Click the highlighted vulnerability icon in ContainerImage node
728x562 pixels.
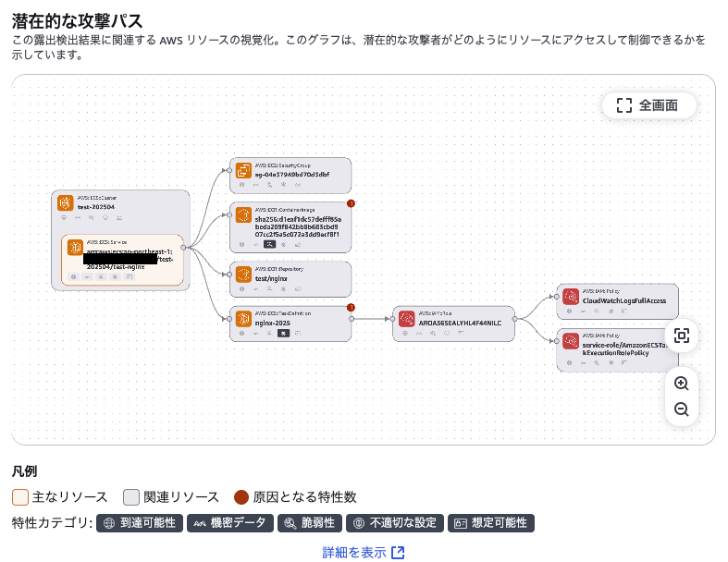pos(269,244)
